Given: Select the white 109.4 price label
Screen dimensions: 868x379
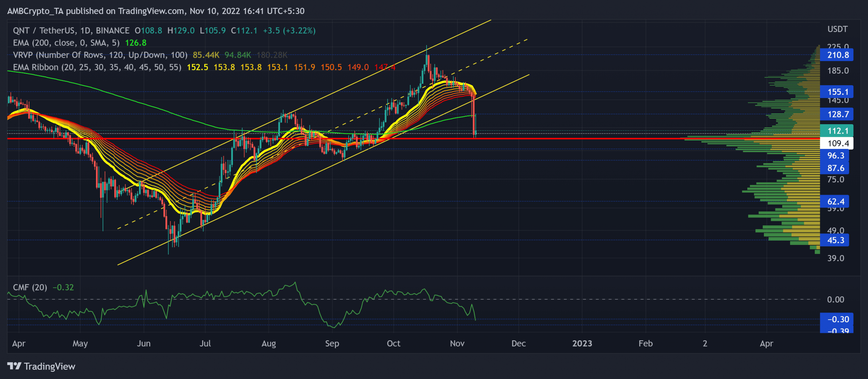Looking at the screenshot, I should click(836, 143).
